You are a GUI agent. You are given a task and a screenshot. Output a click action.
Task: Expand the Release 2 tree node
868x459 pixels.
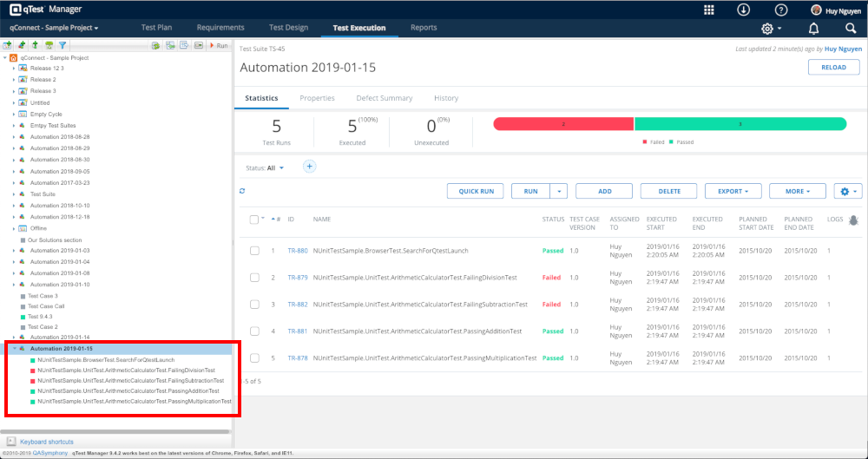click(x=14, y=80)
